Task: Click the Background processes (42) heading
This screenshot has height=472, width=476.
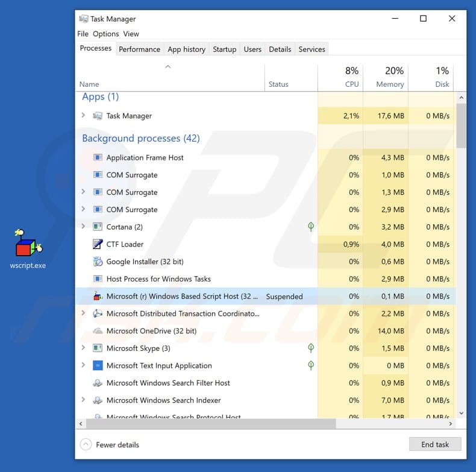Action: point(141,138)
